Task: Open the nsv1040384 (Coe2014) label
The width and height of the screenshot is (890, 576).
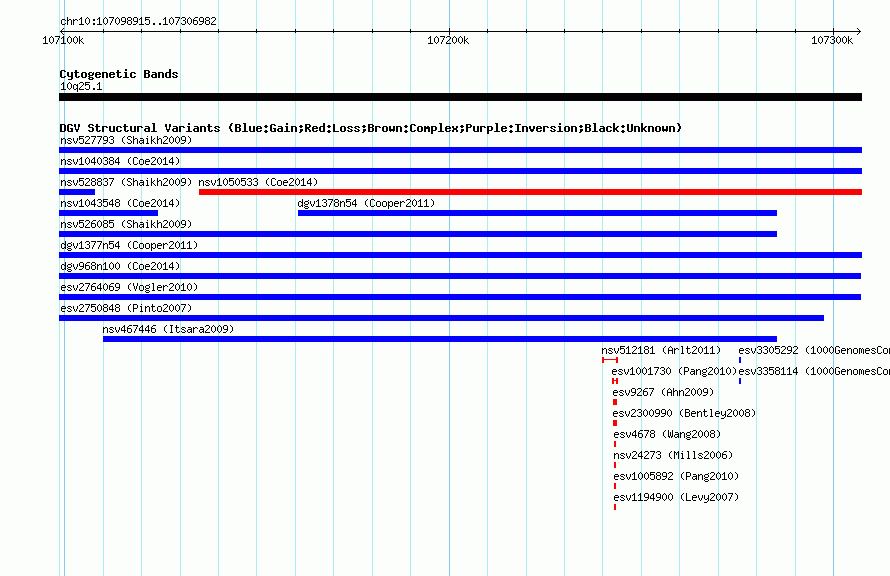Action: tap(120, 161)
